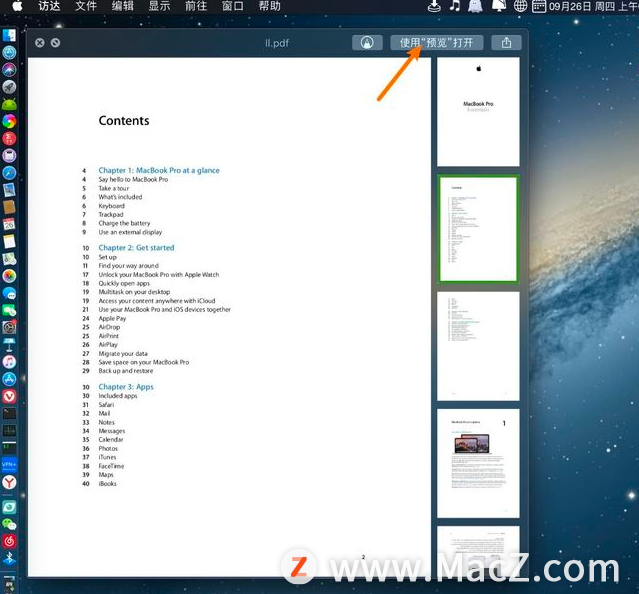Open the 显示 menu
Viewport: 639px width, 594px height.
click(159, 6)
